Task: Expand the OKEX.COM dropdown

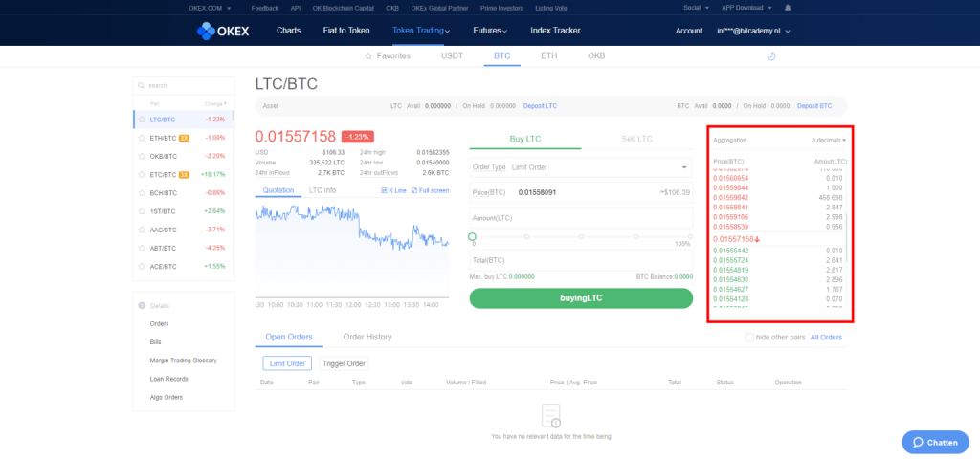Action: click(x=210, y=8)
